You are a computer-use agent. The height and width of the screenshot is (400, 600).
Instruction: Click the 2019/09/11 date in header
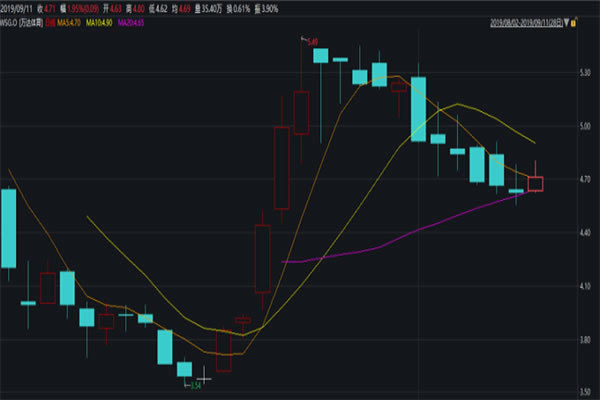(18, 6)
